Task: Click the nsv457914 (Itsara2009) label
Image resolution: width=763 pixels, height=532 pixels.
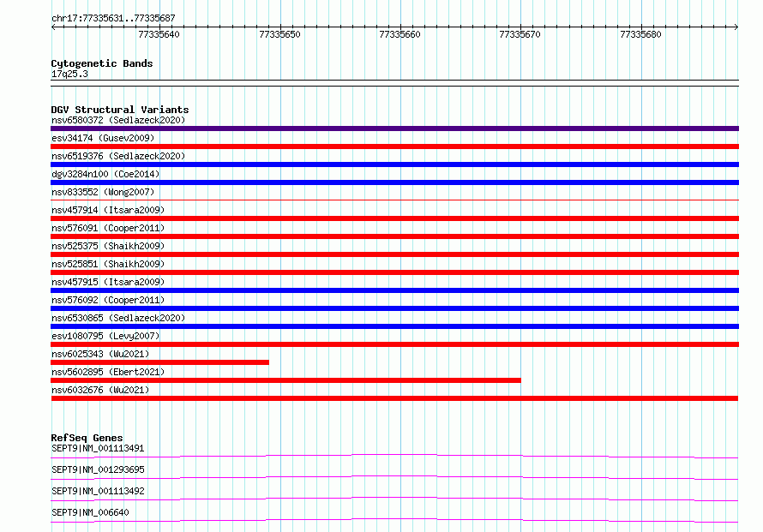Action: (x=108, y=210)
